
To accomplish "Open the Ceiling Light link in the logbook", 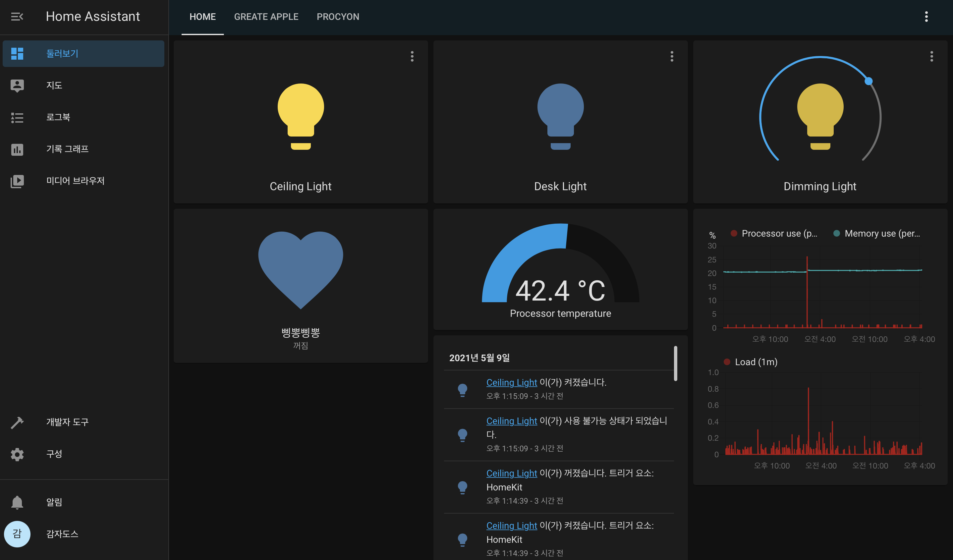I will pyautogui.click(x=511, y=382).
